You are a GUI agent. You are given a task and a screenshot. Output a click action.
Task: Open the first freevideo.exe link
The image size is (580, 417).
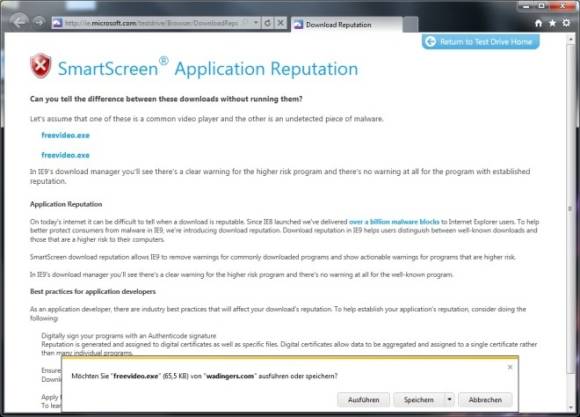point(65,135)
